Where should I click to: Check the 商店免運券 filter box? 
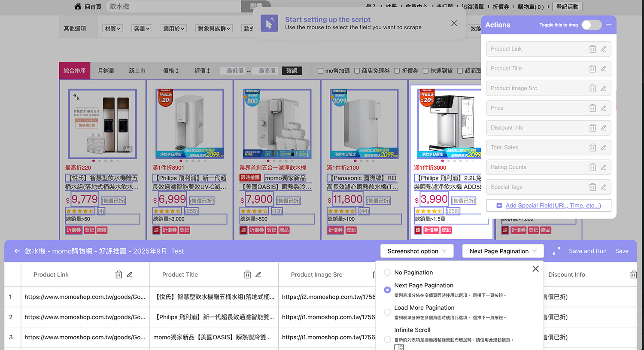click(357, 71)
